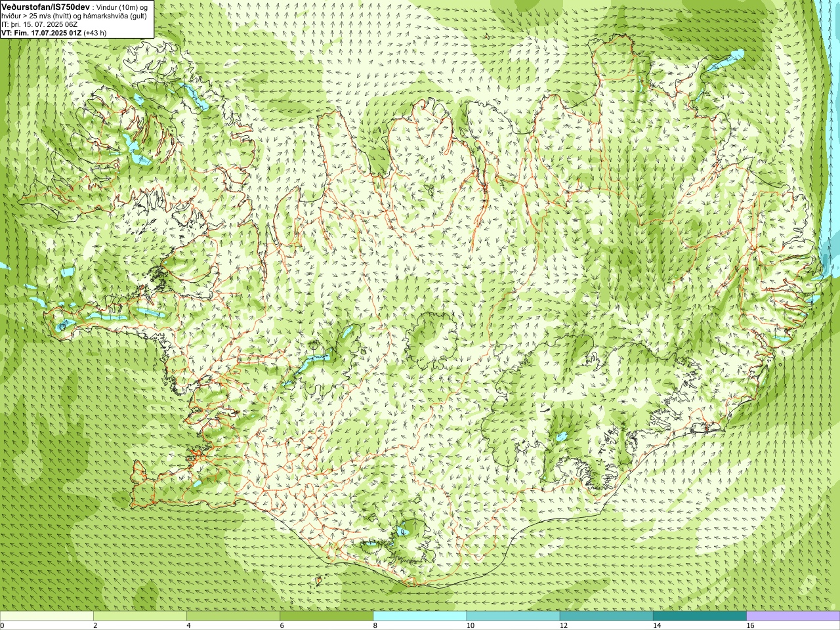Click the teal 12–14 legend segment
The height and width of the screenshot is (630, 840).
(x=606, y=616)
